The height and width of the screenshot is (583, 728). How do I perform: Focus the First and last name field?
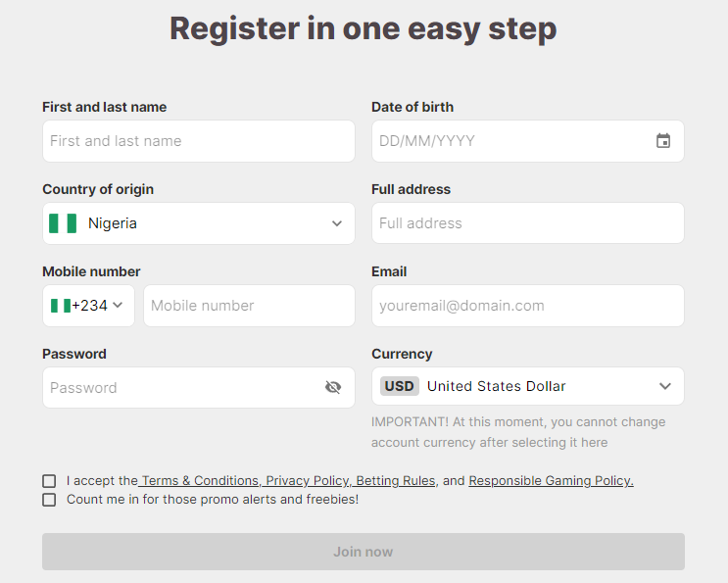point(198,141)
